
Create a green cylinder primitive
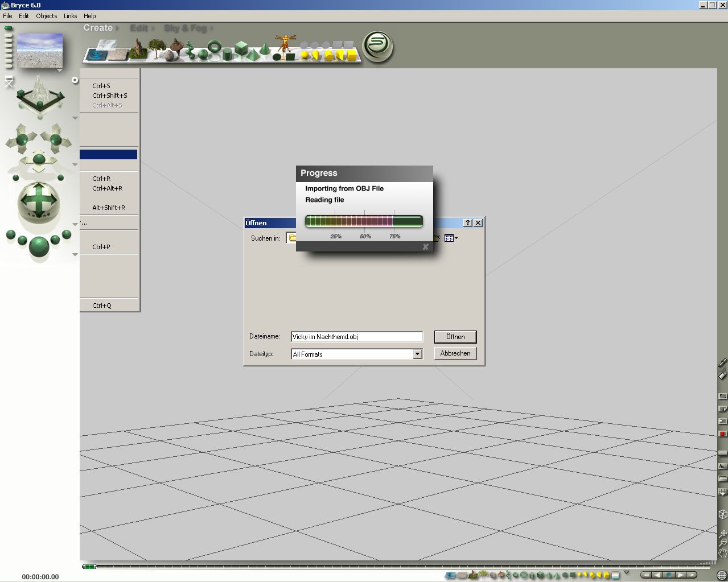(x=227, y=55)
